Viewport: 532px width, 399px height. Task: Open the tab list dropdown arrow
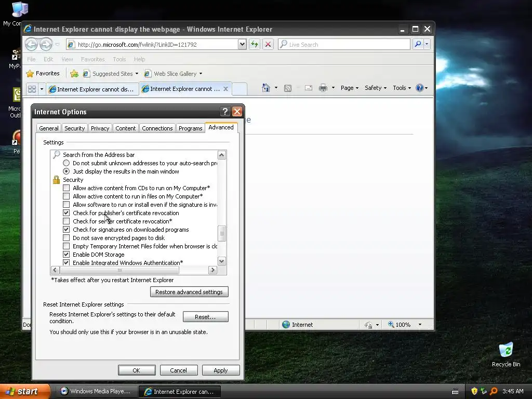tap(42, 89)
